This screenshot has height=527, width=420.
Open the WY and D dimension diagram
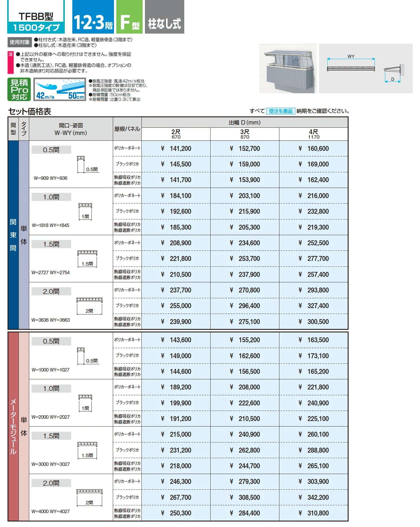tap(366, 69)
